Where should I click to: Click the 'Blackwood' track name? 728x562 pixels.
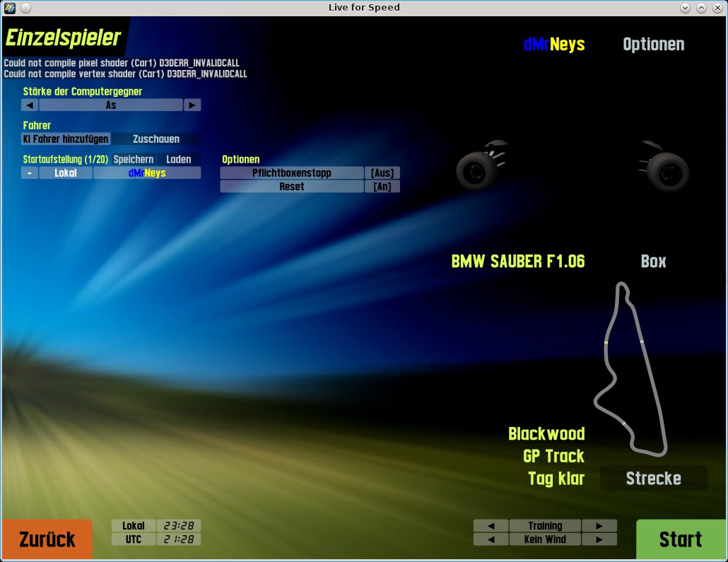[546, 434]
